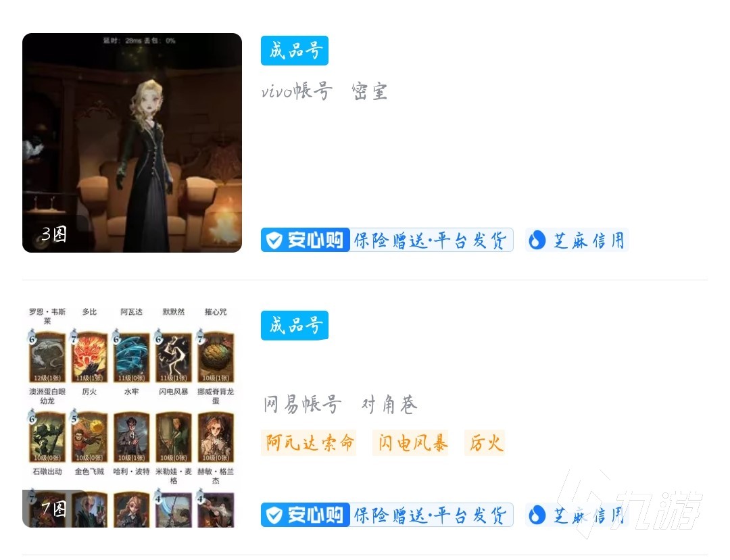Select the 阿瓦达索命 orange tag
Viewport: 730px width, 560px height.
(309, 442)
